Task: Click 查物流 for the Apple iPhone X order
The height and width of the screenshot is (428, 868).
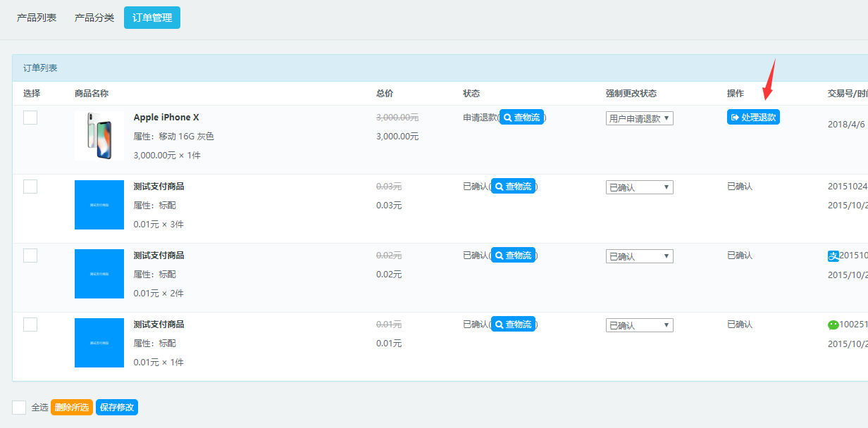Action: click(x=521, y=118)
